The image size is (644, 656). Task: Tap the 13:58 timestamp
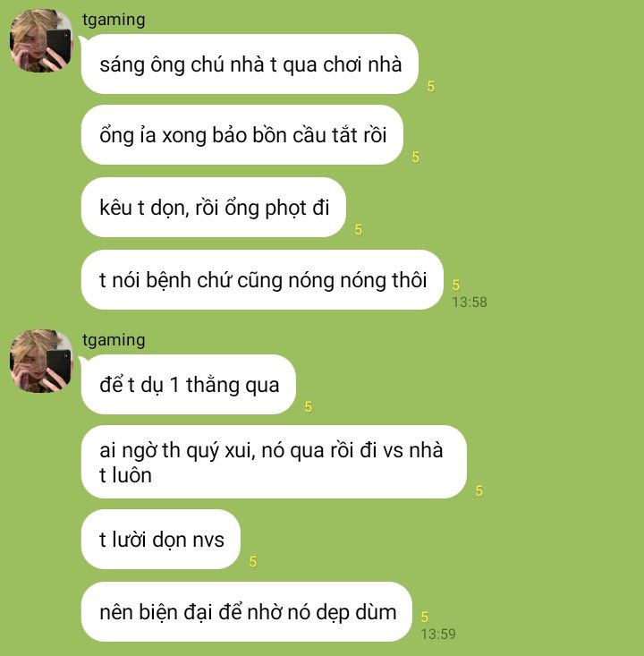click(470, 302)
